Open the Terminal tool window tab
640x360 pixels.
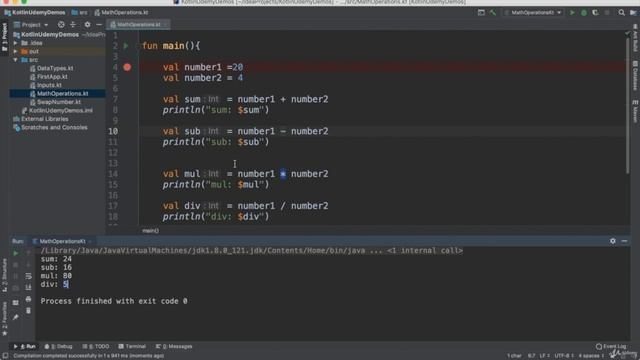click(132, 347)
